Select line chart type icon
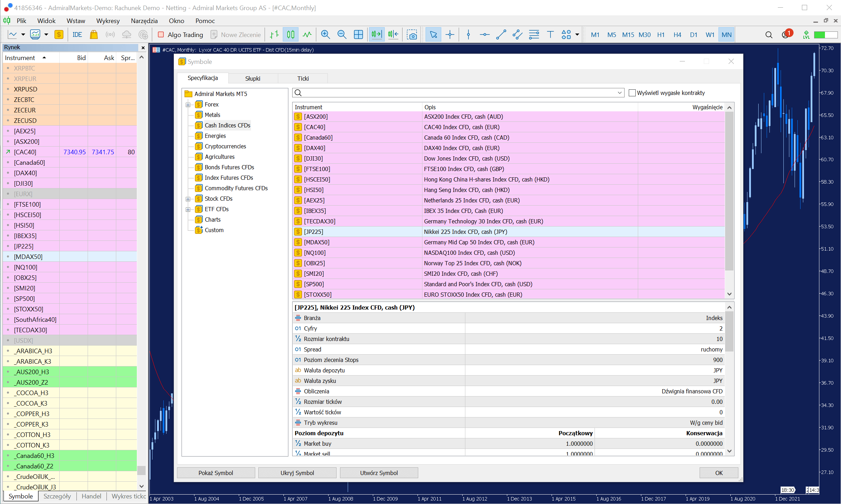Viewport: 841px width, 504px height. tap(307, 35)
